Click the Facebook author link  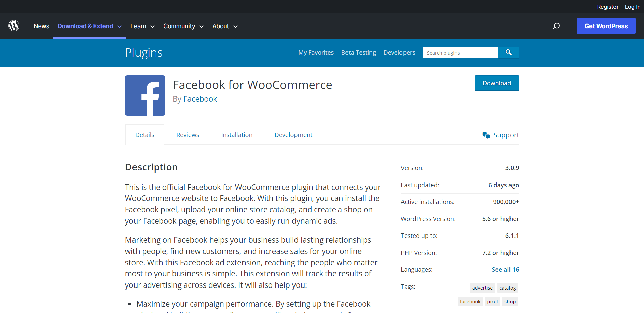200,99
